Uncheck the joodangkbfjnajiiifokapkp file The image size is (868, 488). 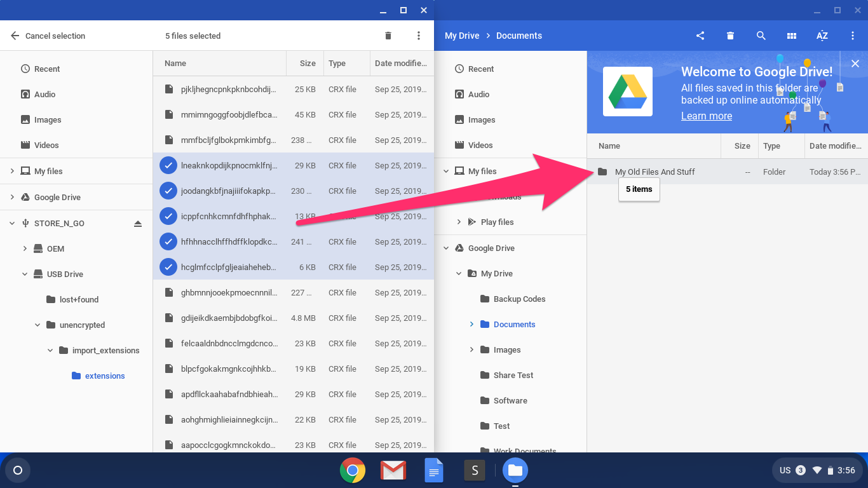click(168, 191)
